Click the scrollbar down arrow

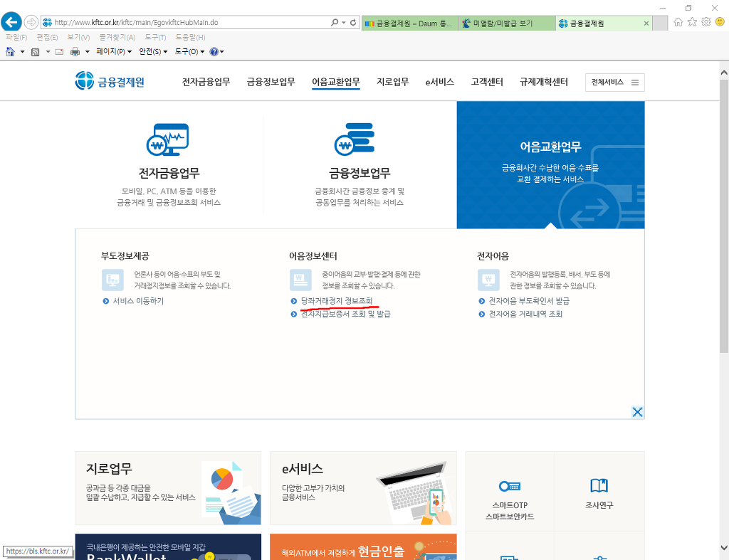click(x=724, y=547)
